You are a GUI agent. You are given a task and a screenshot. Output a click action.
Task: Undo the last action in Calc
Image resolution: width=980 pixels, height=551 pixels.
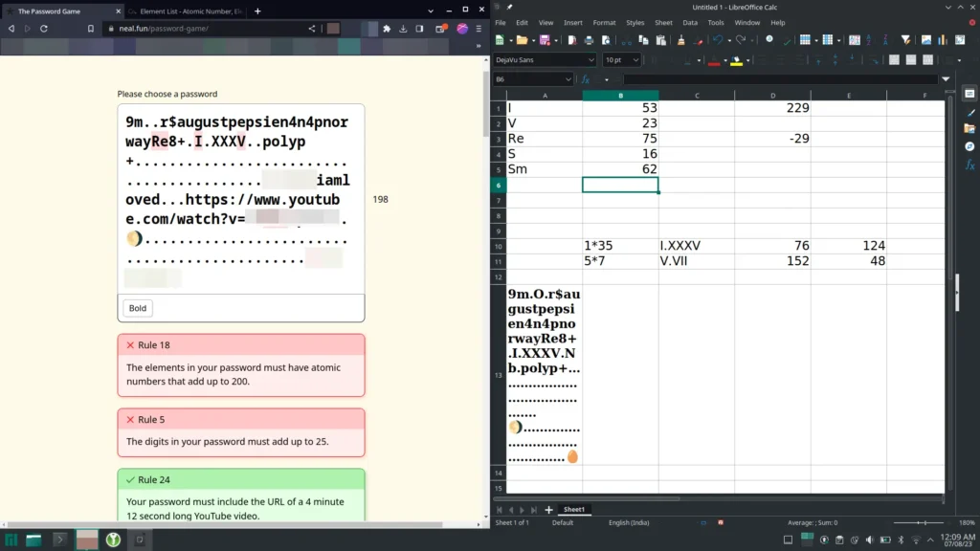pyautogui.click(x=718, y=40)
